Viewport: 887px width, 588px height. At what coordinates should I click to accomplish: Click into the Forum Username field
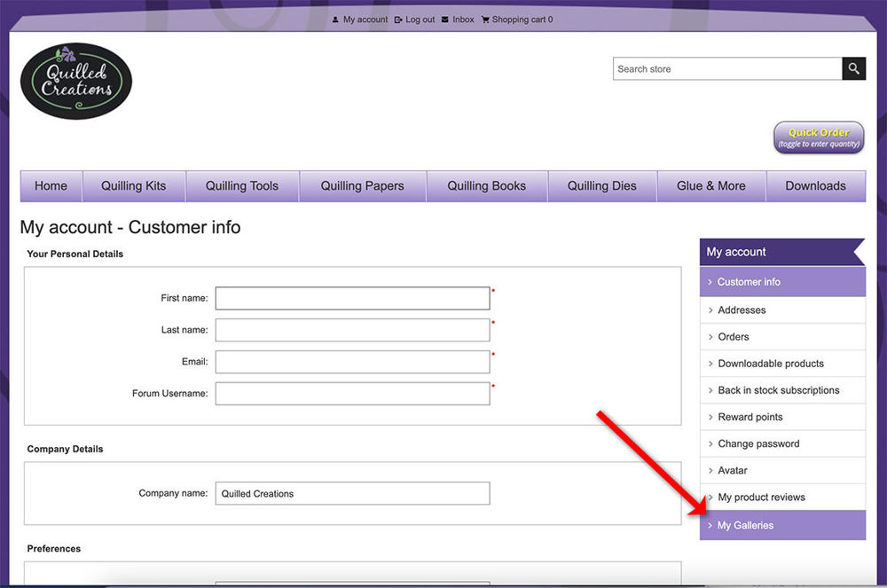(352, 394)
